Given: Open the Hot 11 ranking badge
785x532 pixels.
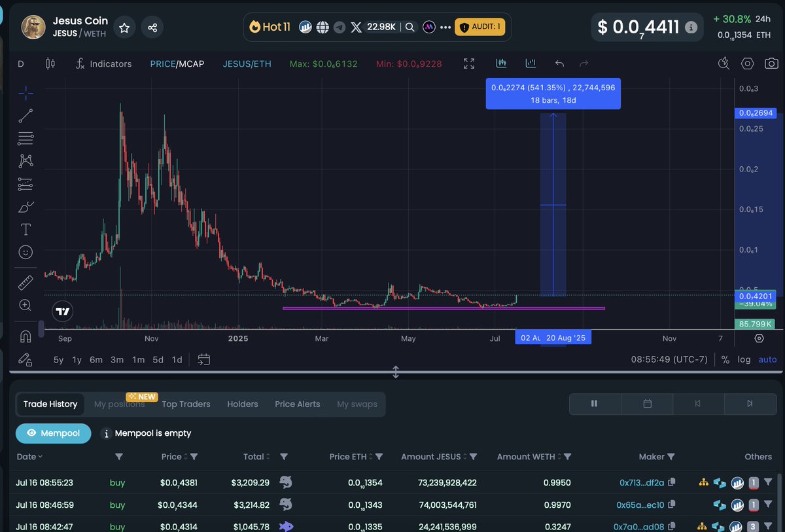Looking at the screenshot, I should (270, 27).
